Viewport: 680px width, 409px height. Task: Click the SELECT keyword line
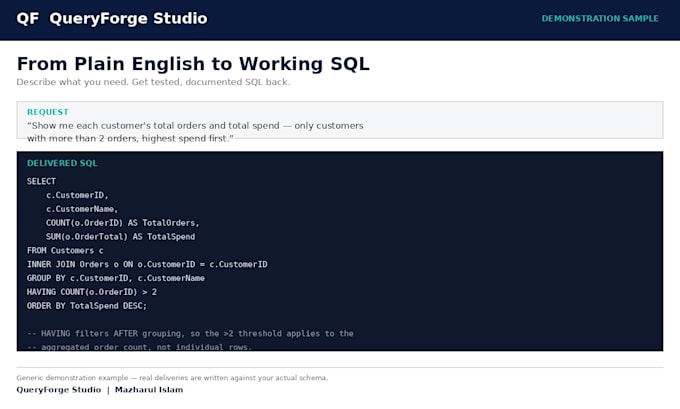tap(41, 181)
